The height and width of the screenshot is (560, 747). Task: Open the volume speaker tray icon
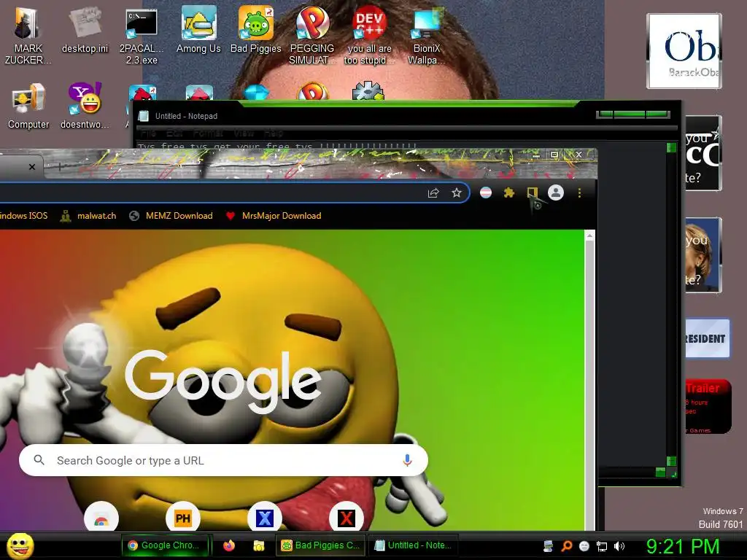619,546
